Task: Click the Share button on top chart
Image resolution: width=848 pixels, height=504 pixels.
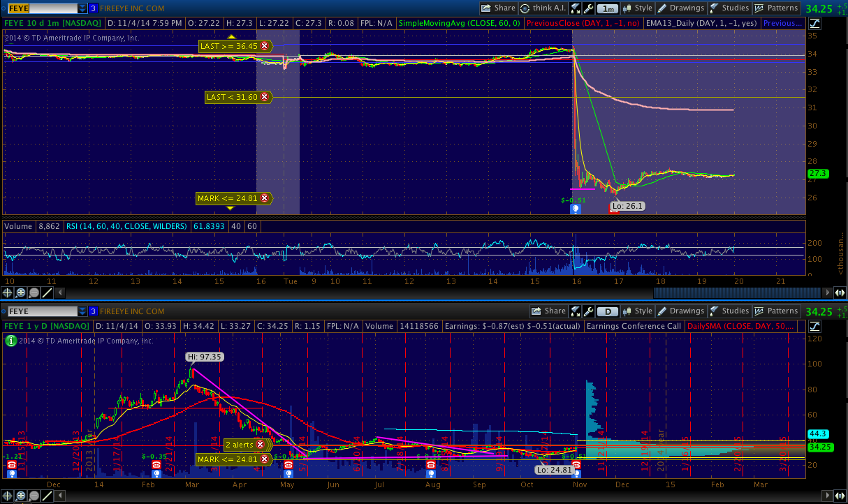Action: point(498,8)
